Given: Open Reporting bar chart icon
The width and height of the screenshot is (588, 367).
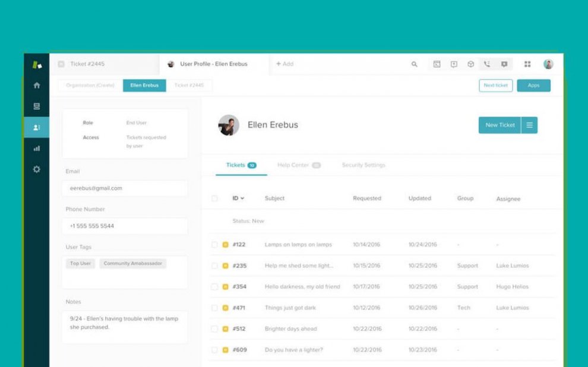Looking at the screenshot, I should [37, 148].
